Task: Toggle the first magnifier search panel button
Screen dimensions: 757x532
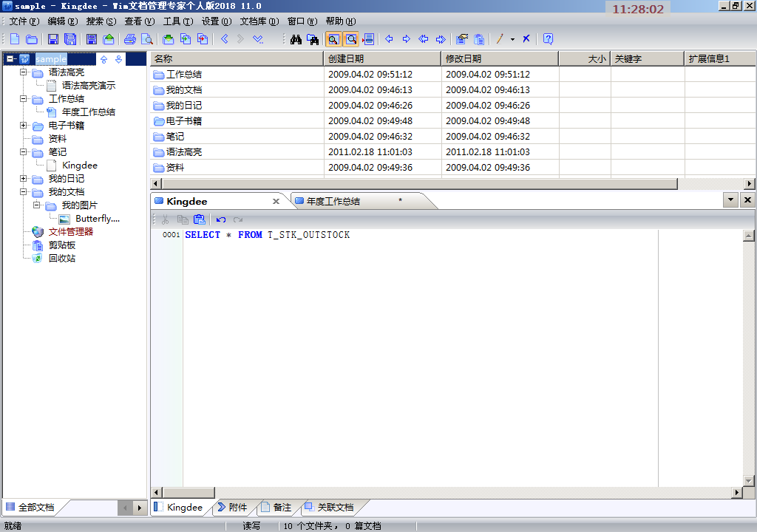Action: (333, 39)
